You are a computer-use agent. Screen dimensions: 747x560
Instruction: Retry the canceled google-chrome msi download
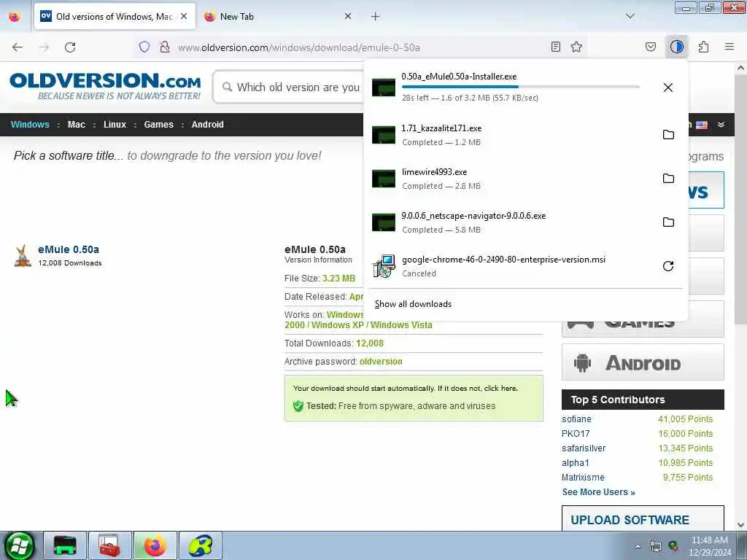(x=668, y=265)
